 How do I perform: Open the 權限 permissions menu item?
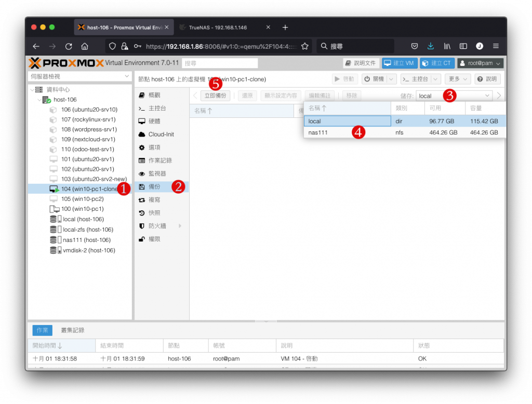[162, 239]
